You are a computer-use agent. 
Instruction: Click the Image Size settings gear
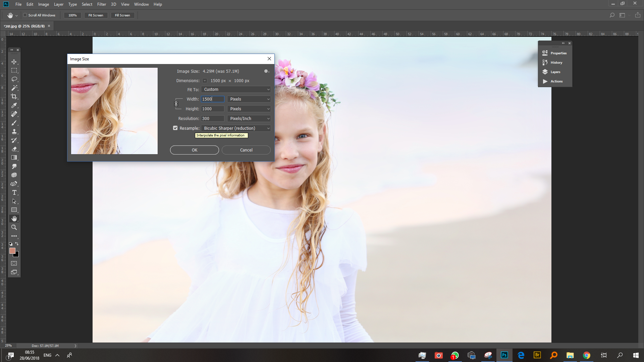point(266,71)
